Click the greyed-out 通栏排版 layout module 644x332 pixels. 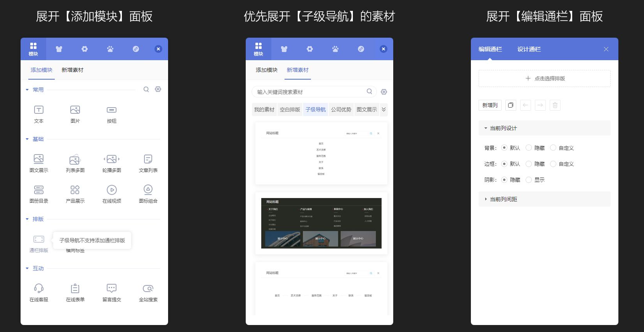coord(39,243)
